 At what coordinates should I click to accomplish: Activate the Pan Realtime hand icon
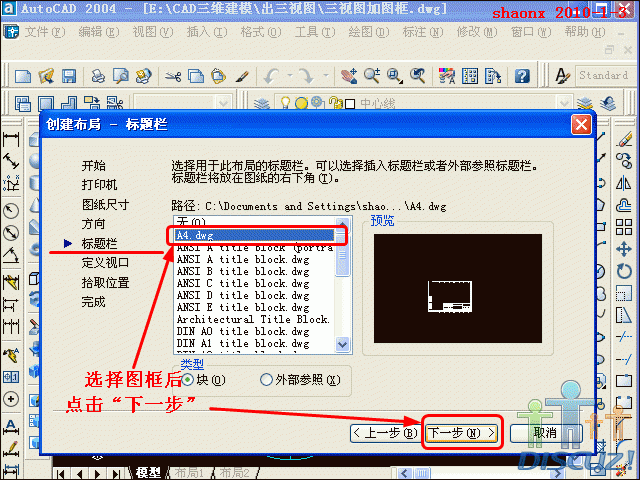point(349,76)
